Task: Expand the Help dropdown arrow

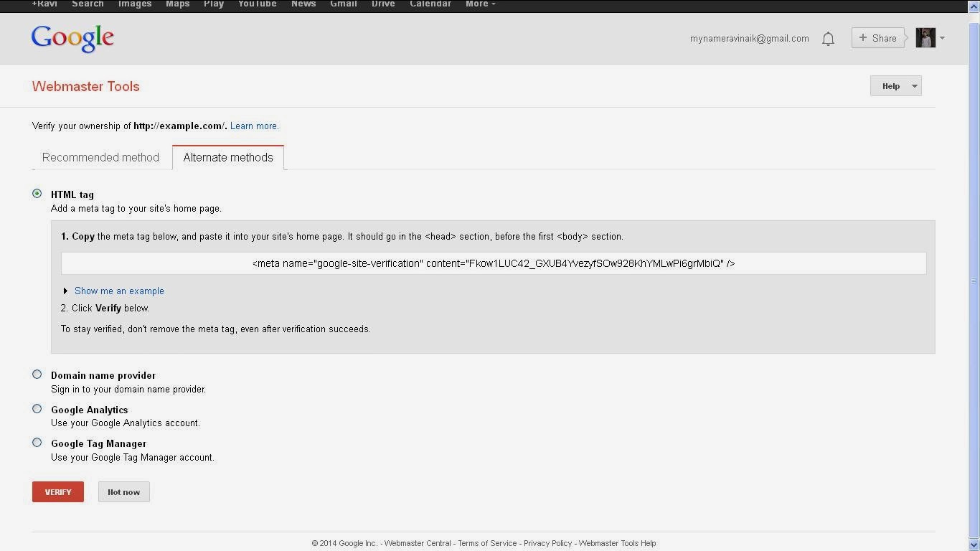Action: [915, 86]
